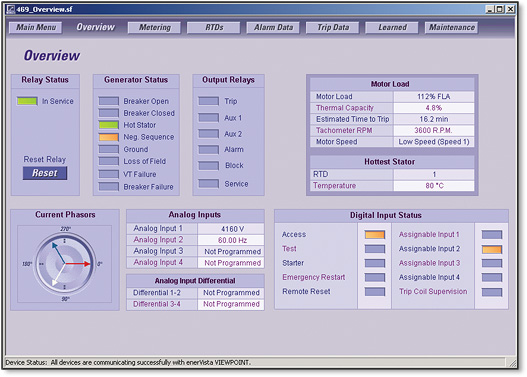Open the Maintenance tab
The image size is (527, 377).
coord(452,28)
